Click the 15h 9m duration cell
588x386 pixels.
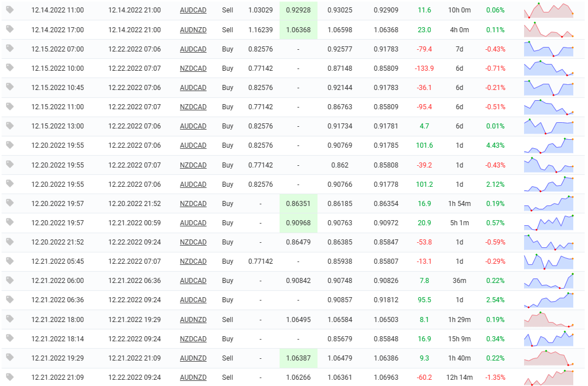[x=460, y=338]
